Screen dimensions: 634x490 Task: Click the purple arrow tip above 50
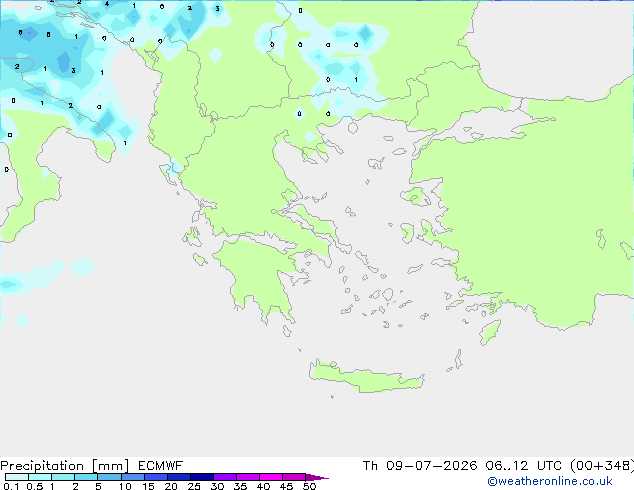coord(317,477)
